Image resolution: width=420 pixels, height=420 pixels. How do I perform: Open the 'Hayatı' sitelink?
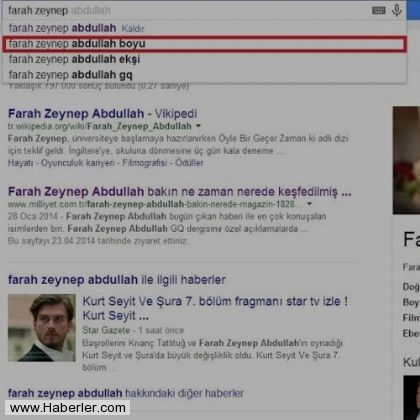click(20, 163)
